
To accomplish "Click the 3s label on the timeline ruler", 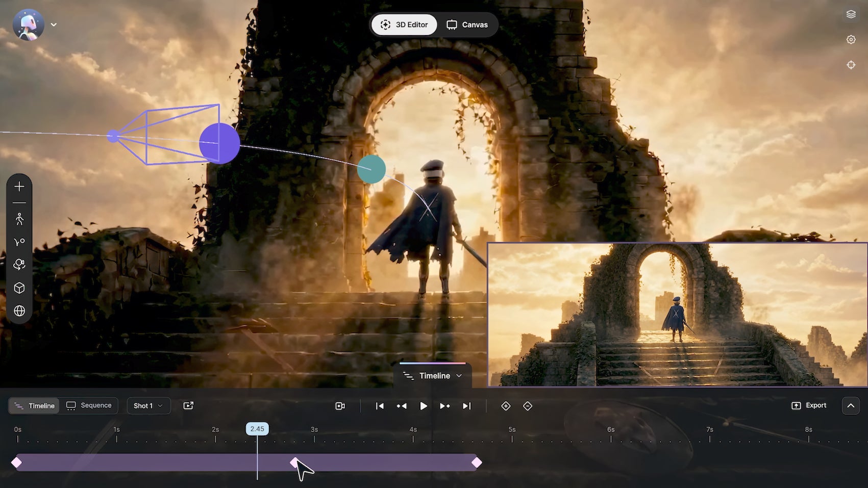I will [314, 429].
